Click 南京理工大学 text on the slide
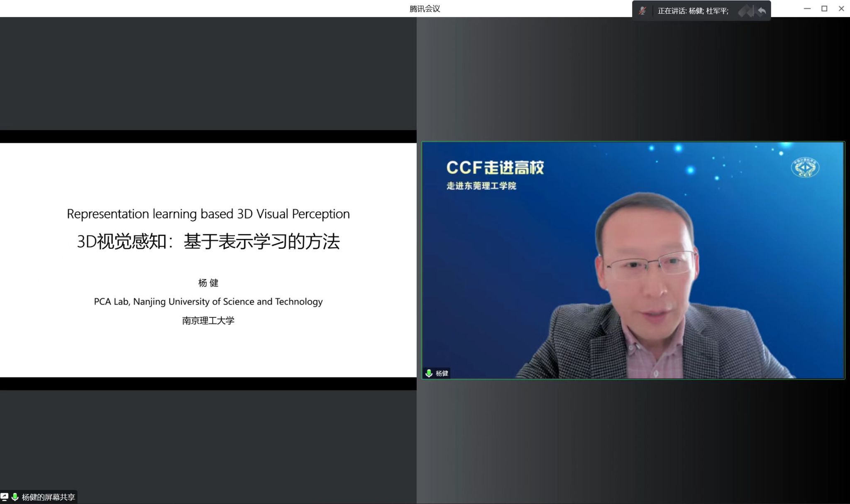This screenshot has width=850, height=504. (208, 321)
